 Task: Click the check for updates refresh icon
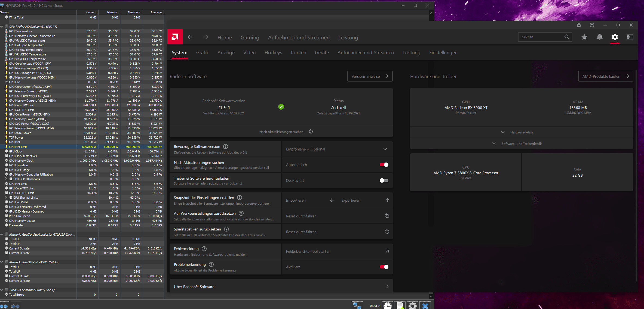click(x=311, y=132)
